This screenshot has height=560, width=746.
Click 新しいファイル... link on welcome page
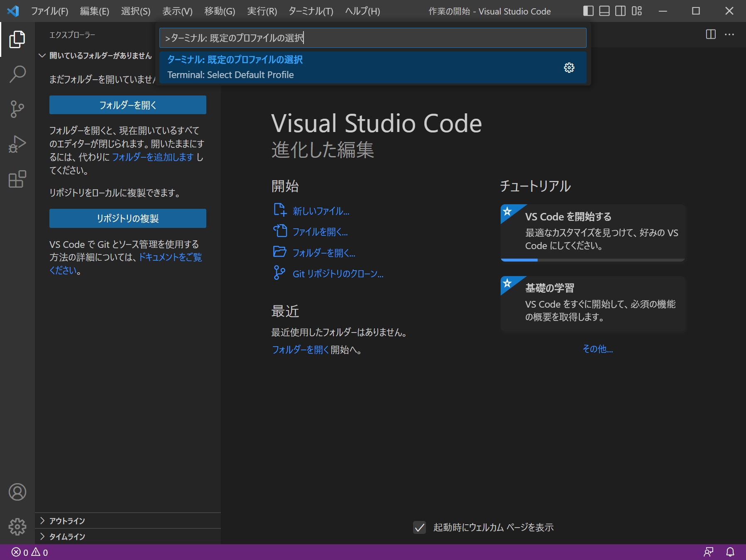[321, 211]
